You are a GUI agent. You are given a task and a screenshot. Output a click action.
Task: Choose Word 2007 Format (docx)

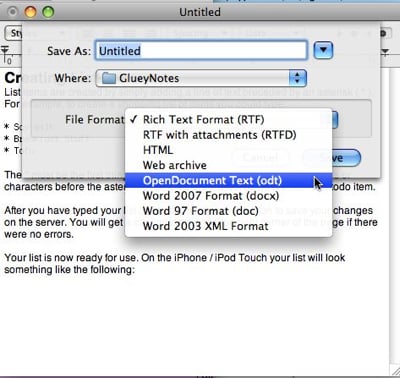pos(228,195)
